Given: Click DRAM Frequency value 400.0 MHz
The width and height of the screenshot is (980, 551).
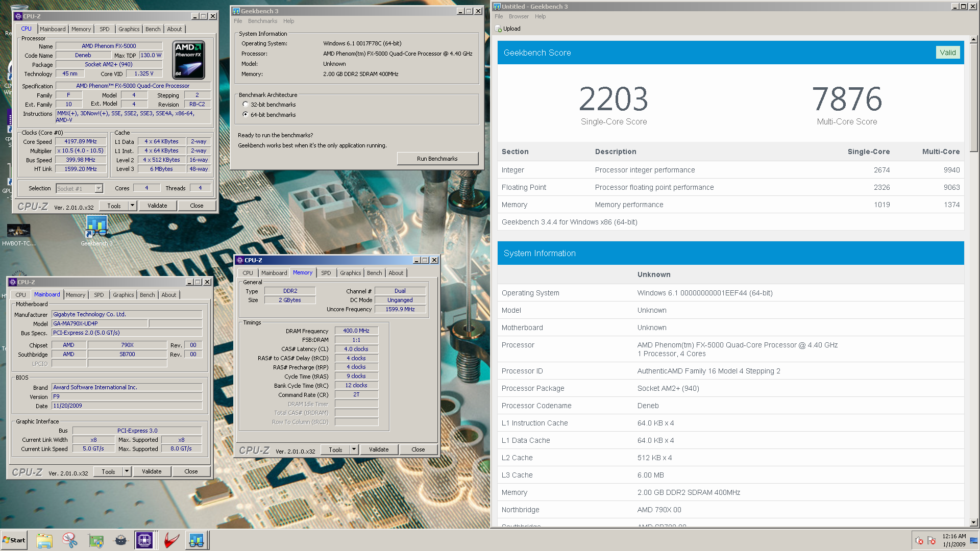Looking at the screenshot, I should tap(356, 331).
